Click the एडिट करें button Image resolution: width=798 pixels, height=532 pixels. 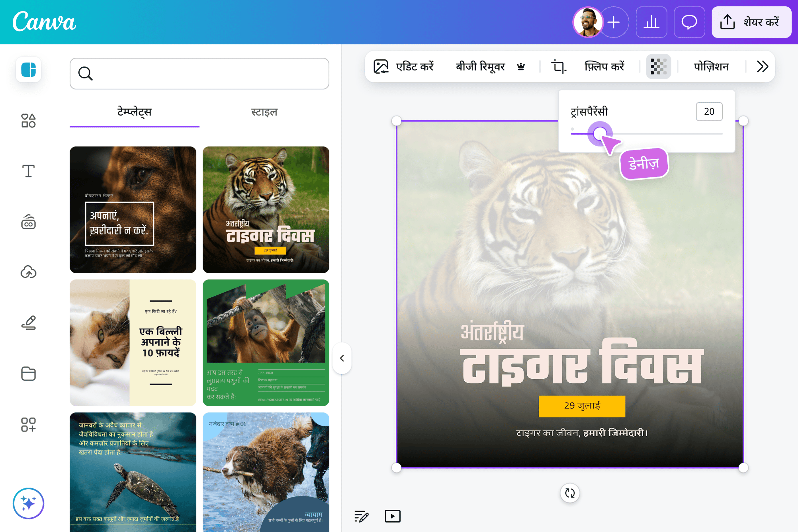pos(403,66)
